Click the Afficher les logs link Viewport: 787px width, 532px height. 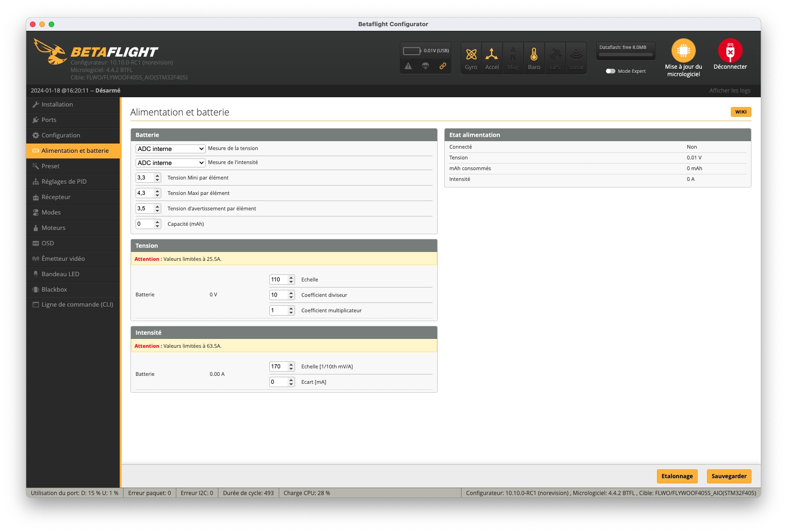tap(729, 91)
